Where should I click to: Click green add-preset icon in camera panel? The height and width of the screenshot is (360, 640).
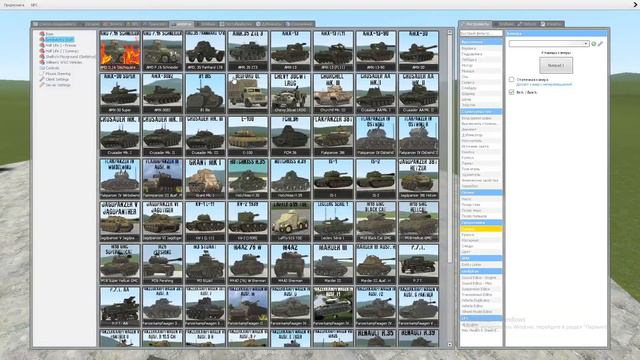(594, 44)
